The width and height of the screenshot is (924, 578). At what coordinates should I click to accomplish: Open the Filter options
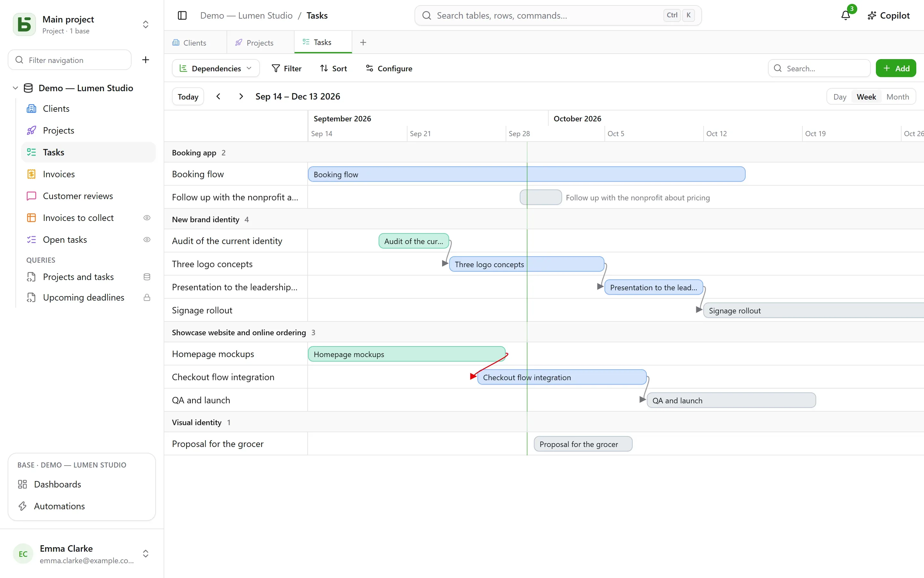pyautogui.click(x=287, y=68)
